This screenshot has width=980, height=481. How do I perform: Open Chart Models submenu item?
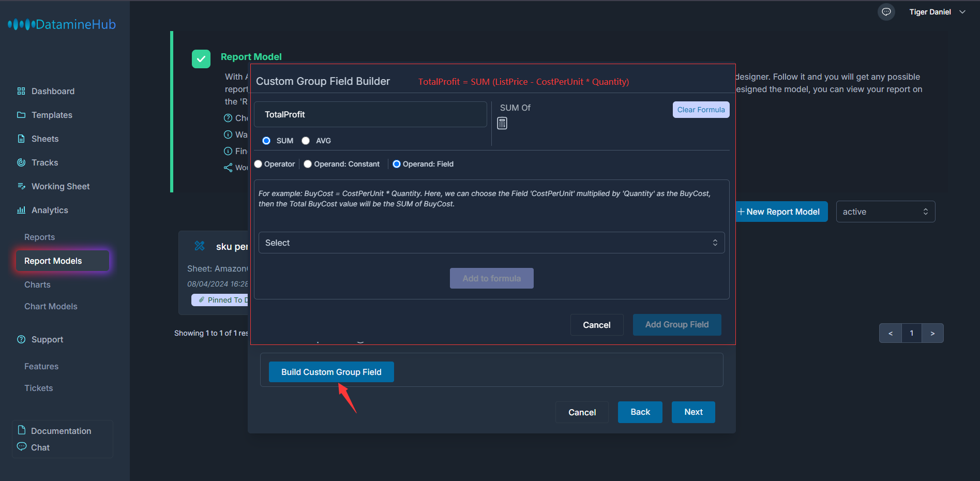coord(51,306)
